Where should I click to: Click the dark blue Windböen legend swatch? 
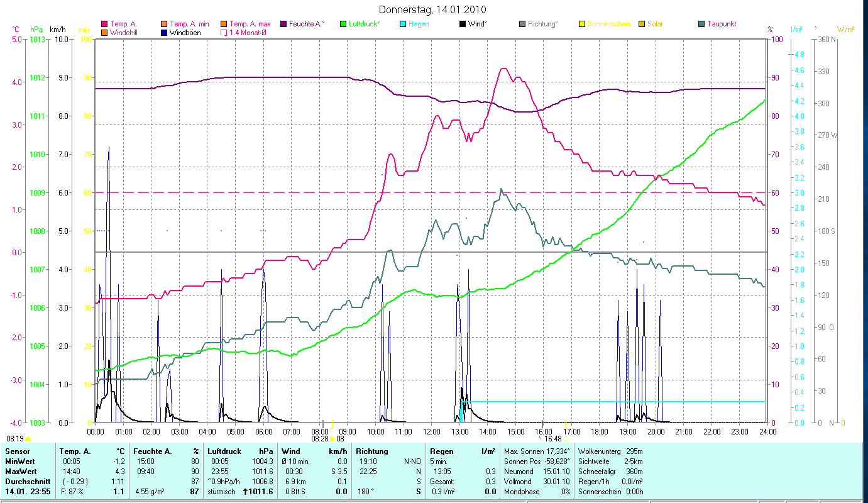click(x=164, y=33)
